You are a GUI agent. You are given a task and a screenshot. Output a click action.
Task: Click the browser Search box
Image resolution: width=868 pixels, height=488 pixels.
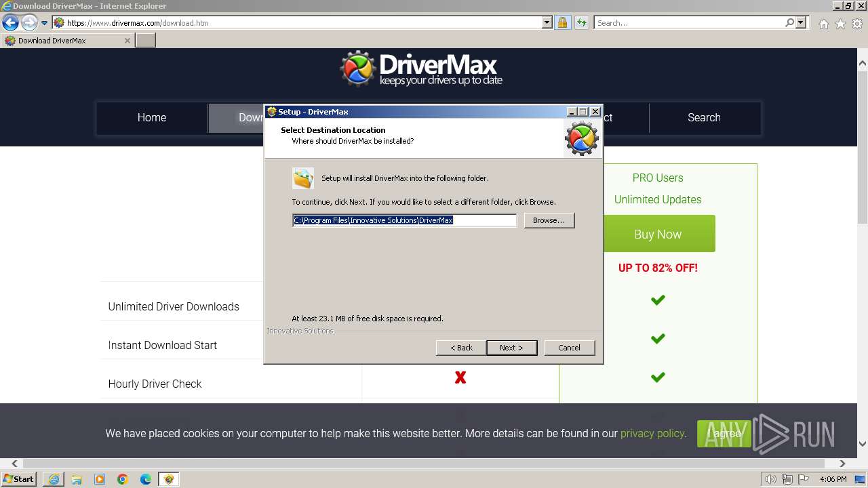tap(689, 23)
